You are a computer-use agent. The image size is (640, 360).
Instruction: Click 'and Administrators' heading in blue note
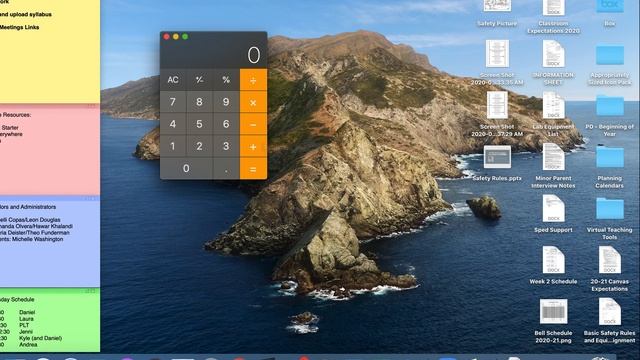[x=31, y=207]
